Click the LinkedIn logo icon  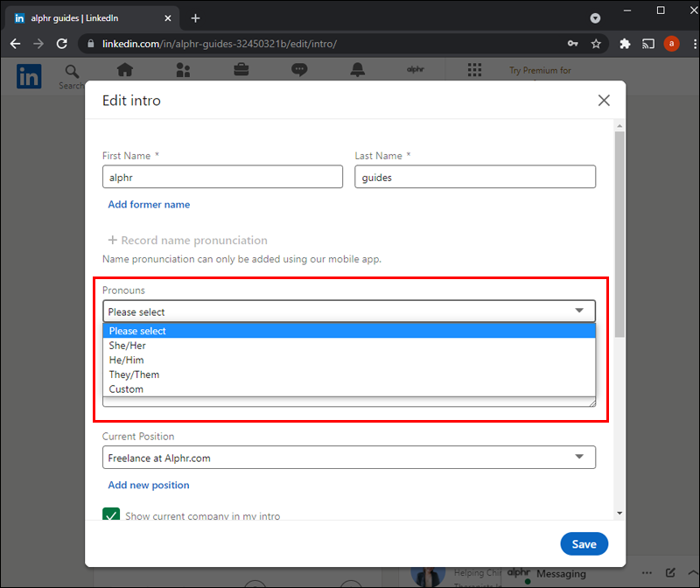29,76
